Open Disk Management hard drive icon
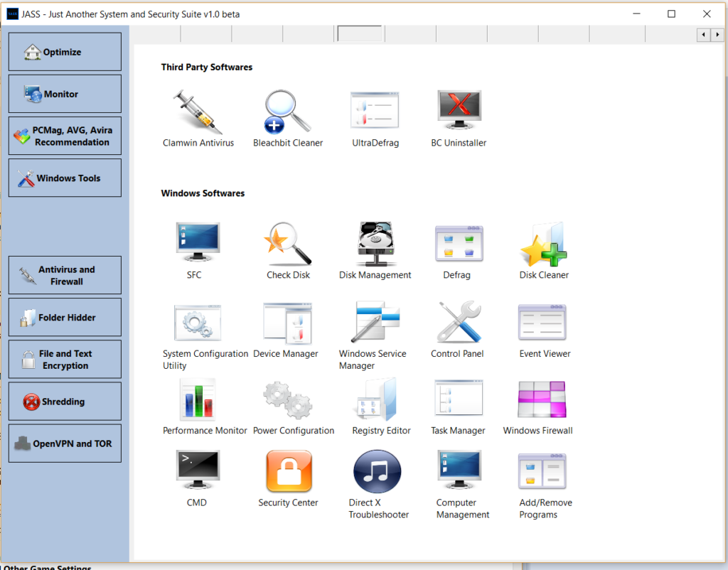Screen dimensions: 728x570 (375, 243)
